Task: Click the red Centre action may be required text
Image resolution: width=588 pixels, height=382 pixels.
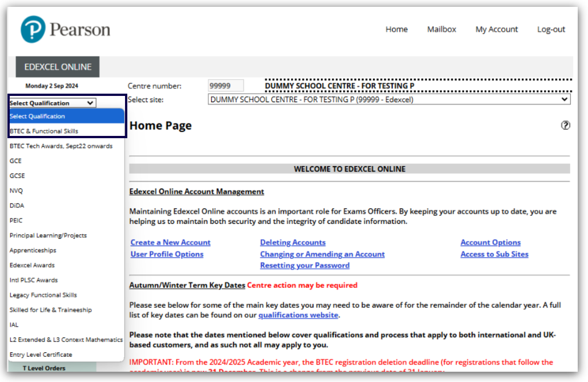Action: (x=302, y=285)
